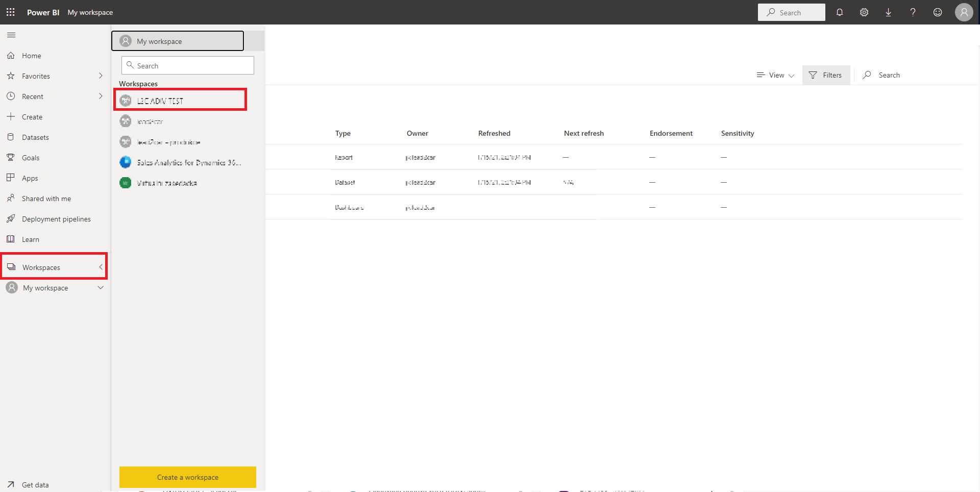Image resolution: width=980 pixels, height=492 pixels.
Task: Open the notifications bell
Action: tap(839, 12)
